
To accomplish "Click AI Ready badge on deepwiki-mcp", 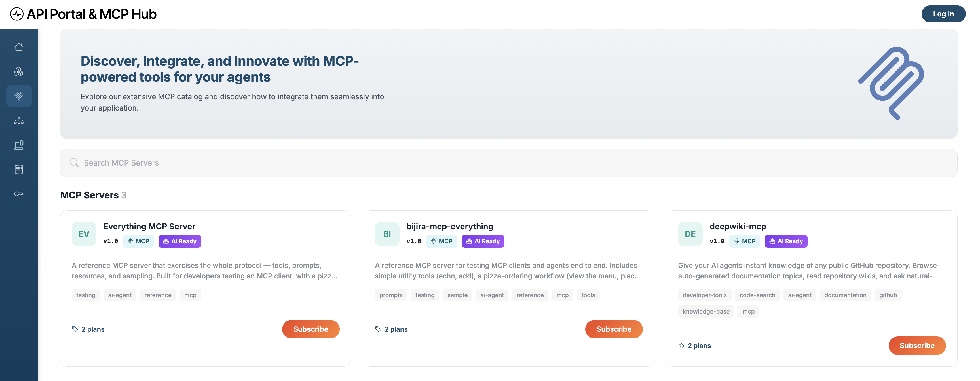I will (x=786, y=241).
